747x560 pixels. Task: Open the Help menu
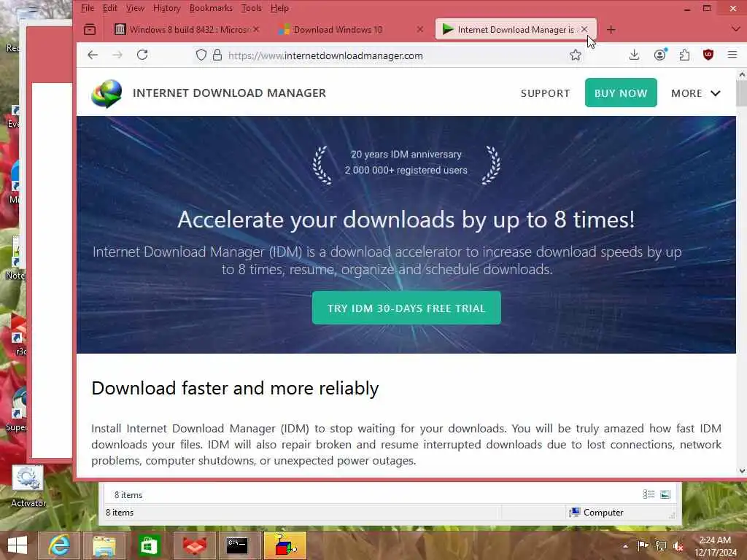tap(279, 8)
